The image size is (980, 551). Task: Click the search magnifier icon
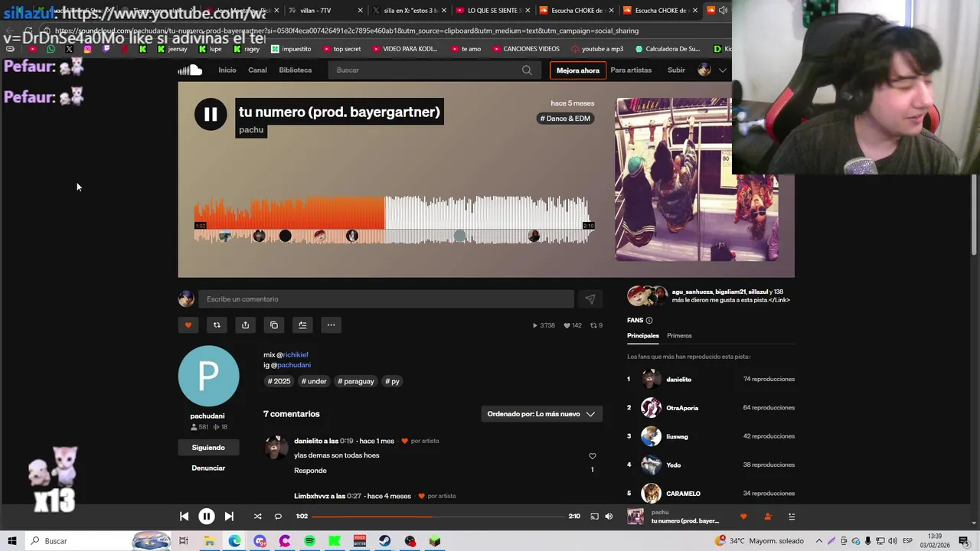(527, 70)
